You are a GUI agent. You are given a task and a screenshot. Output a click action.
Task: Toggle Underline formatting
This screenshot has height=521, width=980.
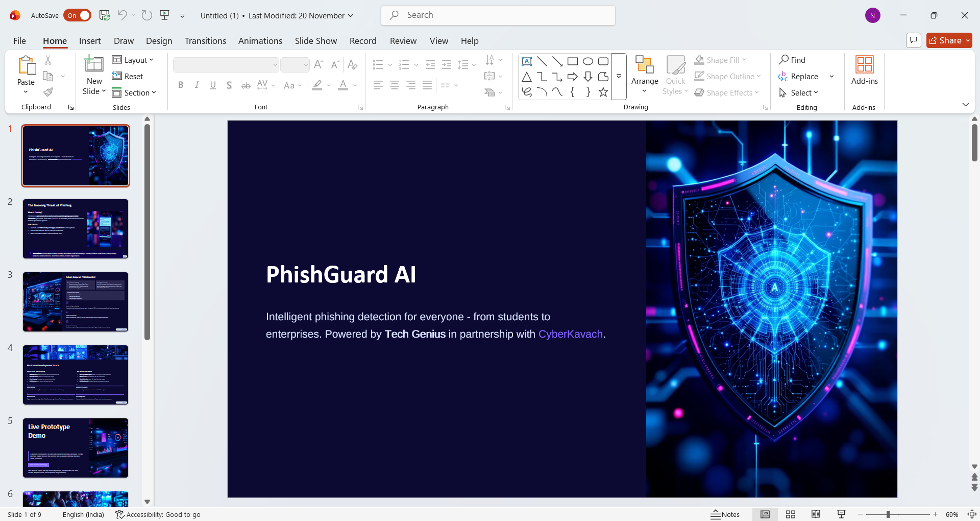tap(213, 85)
